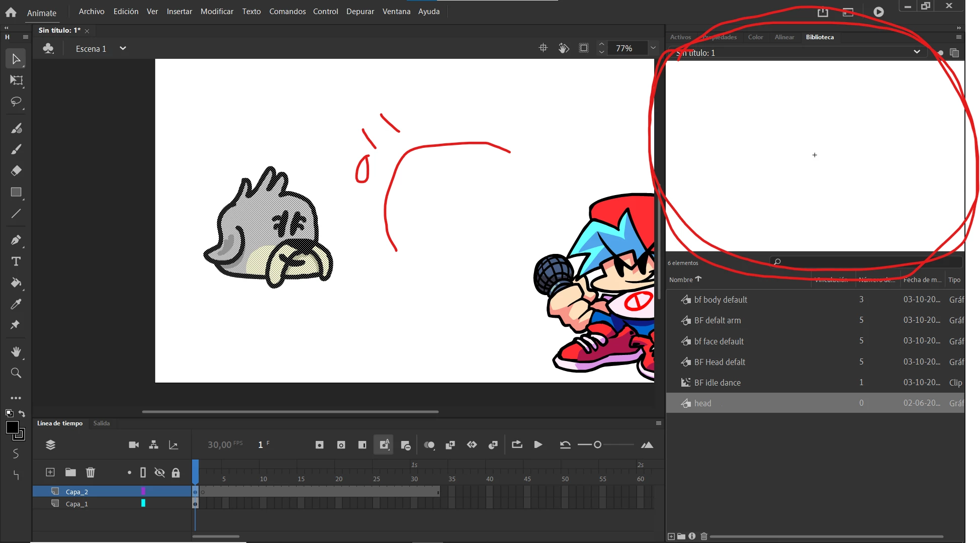Open the Escena 1 scene dropdown
The height and width of the screenshot is (543, 980).
(x=123, y=49)
